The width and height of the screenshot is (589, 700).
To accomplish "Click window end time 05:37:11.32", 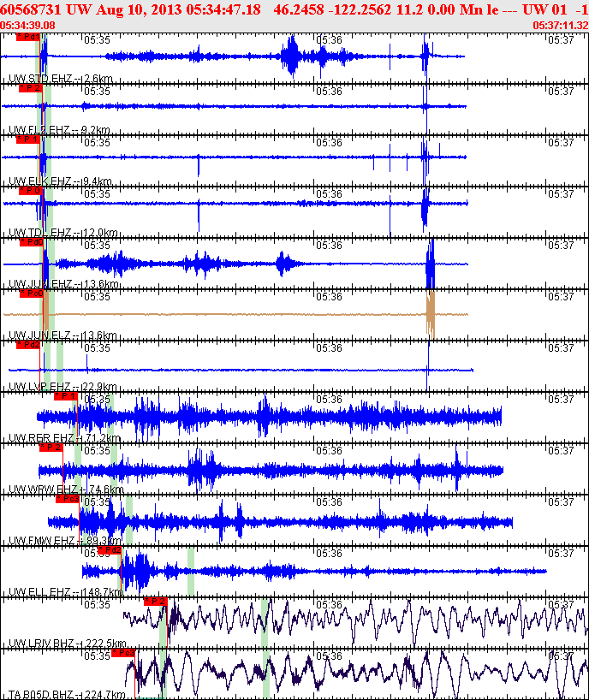I will click(561, 26).
